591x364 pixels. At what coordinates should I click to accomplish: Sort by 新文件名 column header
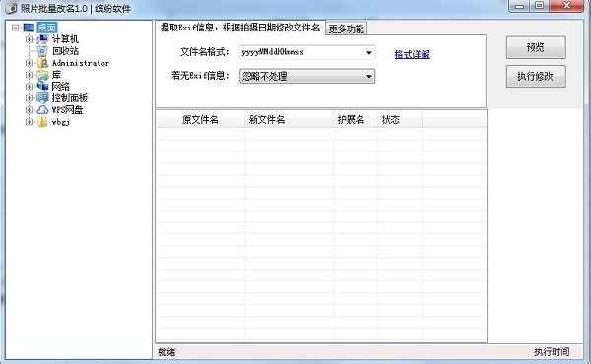pyautogui.click(x=289, y=120)
